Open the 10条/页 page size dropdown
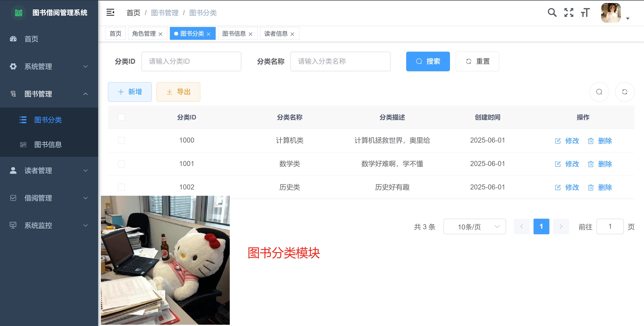This screenshot has width=644, height=326. pos(474,226)
